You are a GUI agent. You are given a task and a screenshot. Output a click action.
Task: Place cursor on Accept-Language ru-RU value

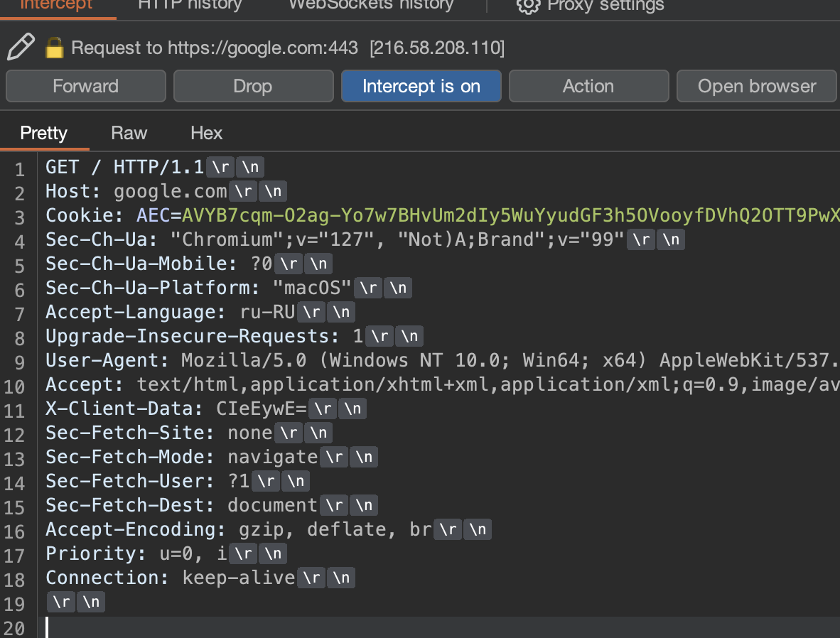click(x=261, y=313)
